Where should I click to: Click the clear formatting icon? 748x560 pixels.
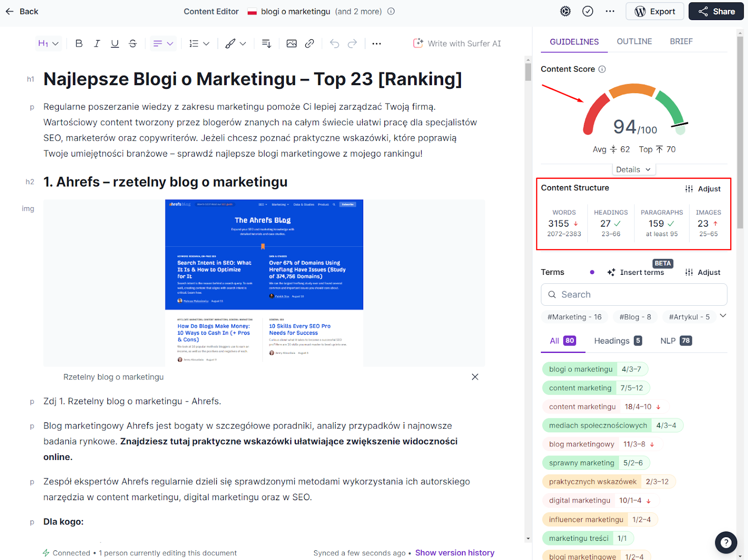pyautogui.click(x=266, y=43)
